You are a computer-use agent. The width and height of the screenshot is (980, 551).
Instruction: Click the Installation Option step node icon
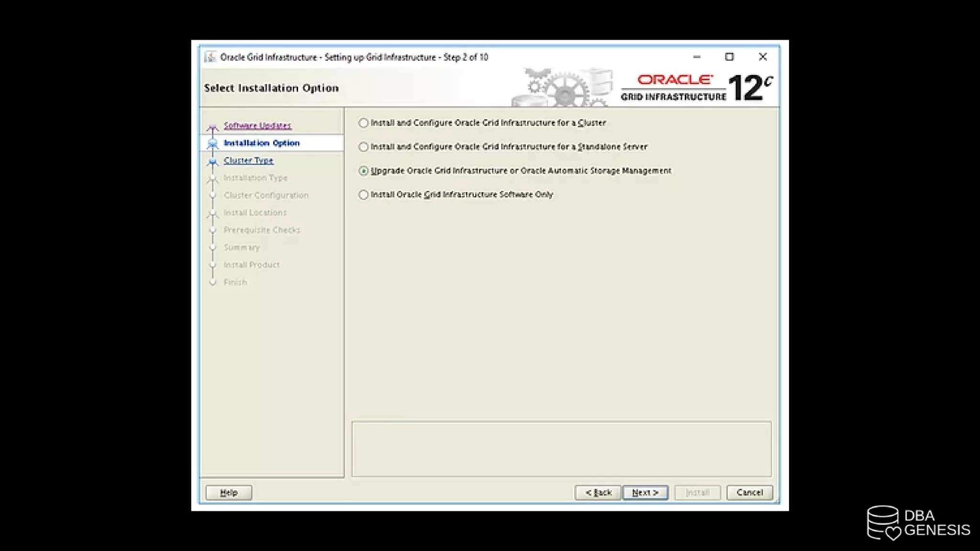click(x=212, y=143)
